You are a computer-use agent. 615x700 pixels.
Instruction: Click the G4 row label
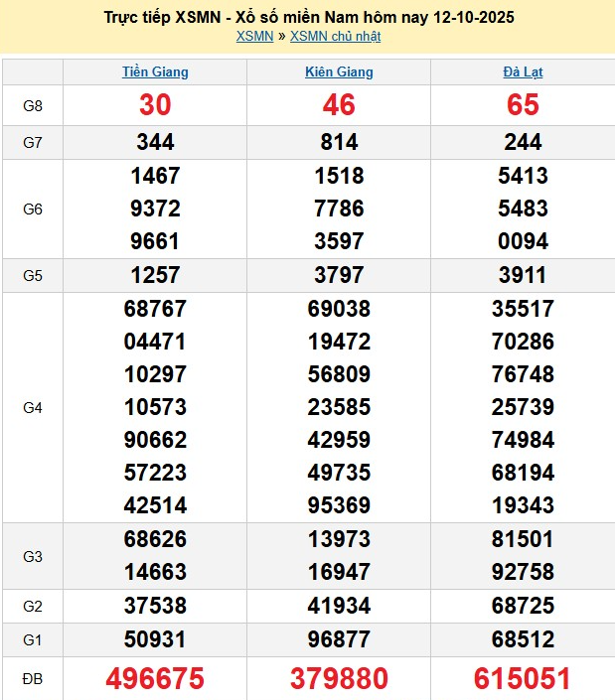32,407
